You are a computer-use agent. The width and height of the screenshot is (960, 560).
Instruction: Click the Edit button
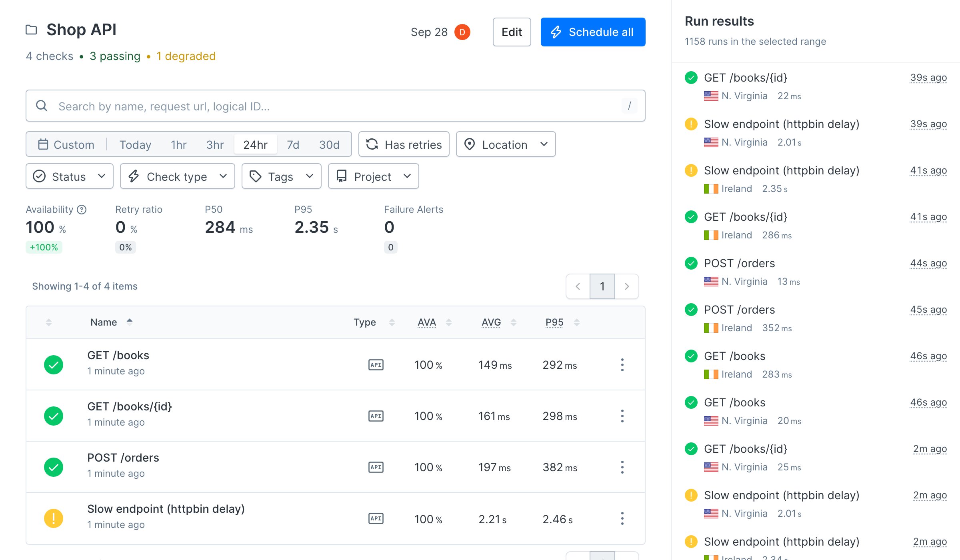coord(512,32)
